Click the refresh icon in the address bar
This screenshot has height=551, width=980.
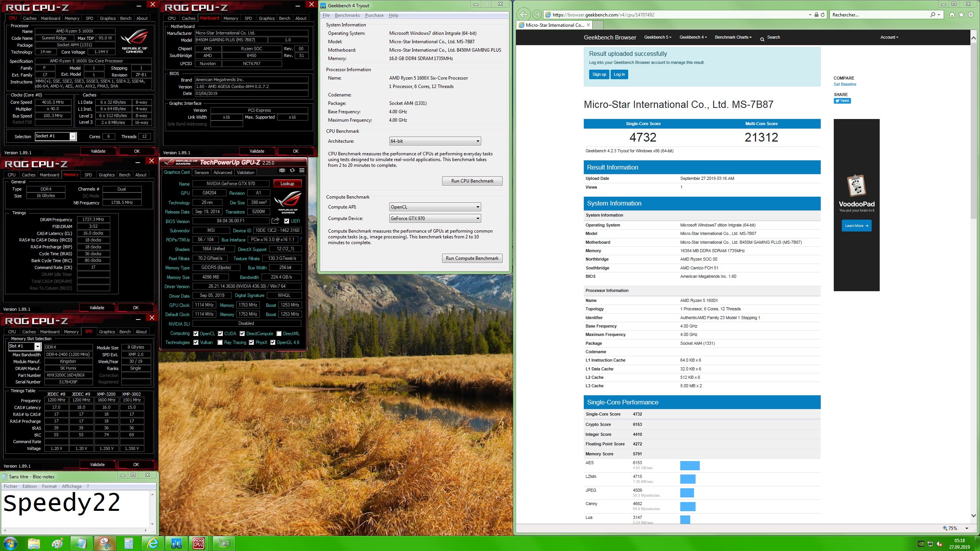click(x=822, y=15)
